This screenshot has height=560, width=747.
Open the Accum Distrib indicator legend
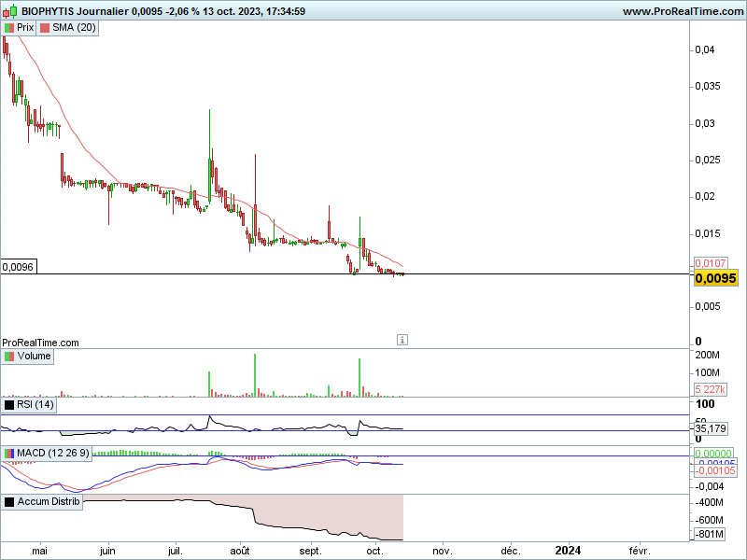[x=42, y=501]
